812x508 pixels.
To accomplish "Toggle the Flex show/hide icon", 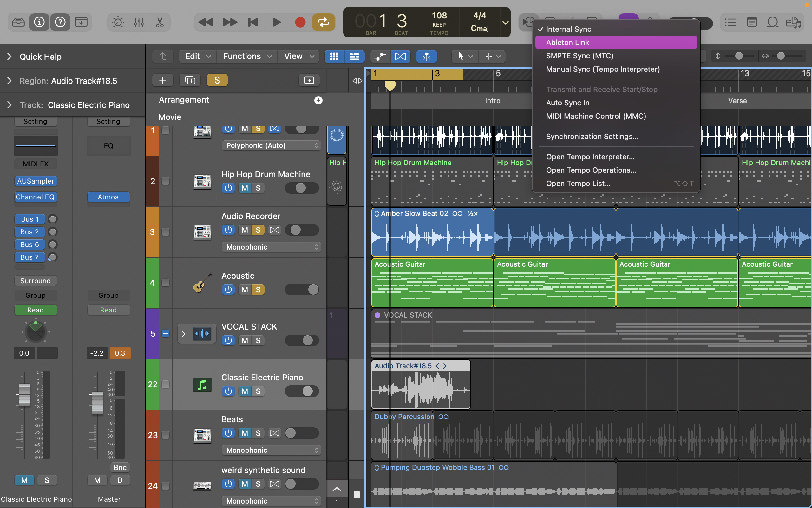I will pos(400,57).
